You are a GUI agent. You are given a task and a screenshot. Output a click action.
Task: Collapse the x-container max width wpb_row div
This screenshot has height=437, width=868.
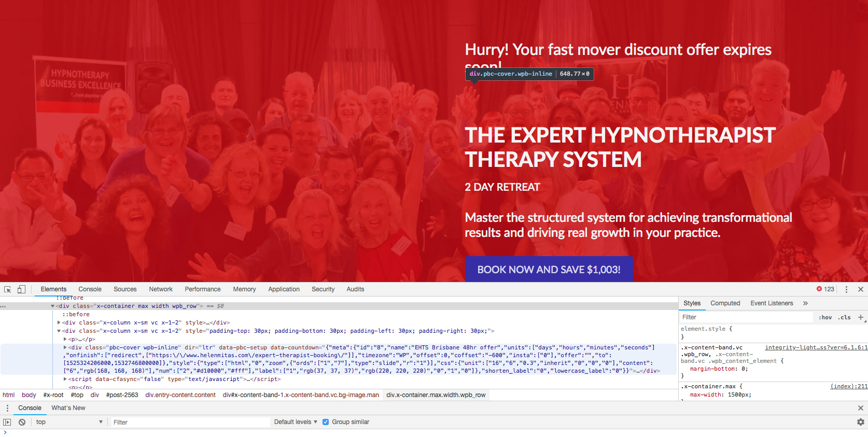(52, 306)
